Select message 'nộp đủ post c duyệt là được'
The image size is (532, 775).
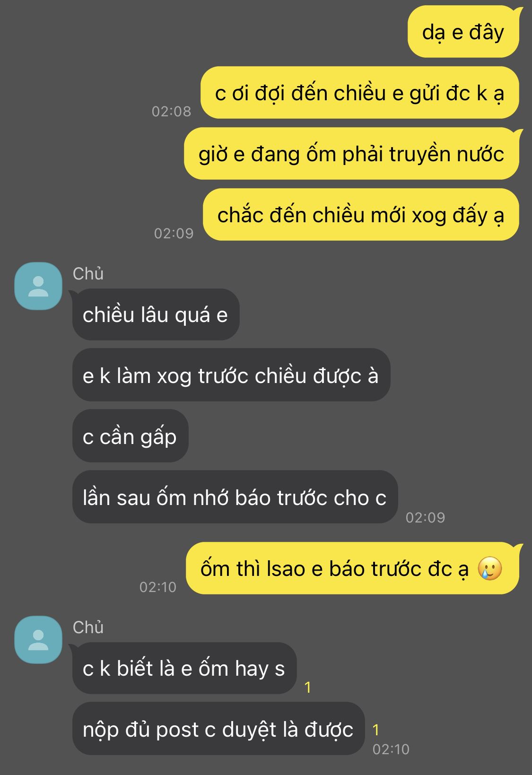(218, 729)
